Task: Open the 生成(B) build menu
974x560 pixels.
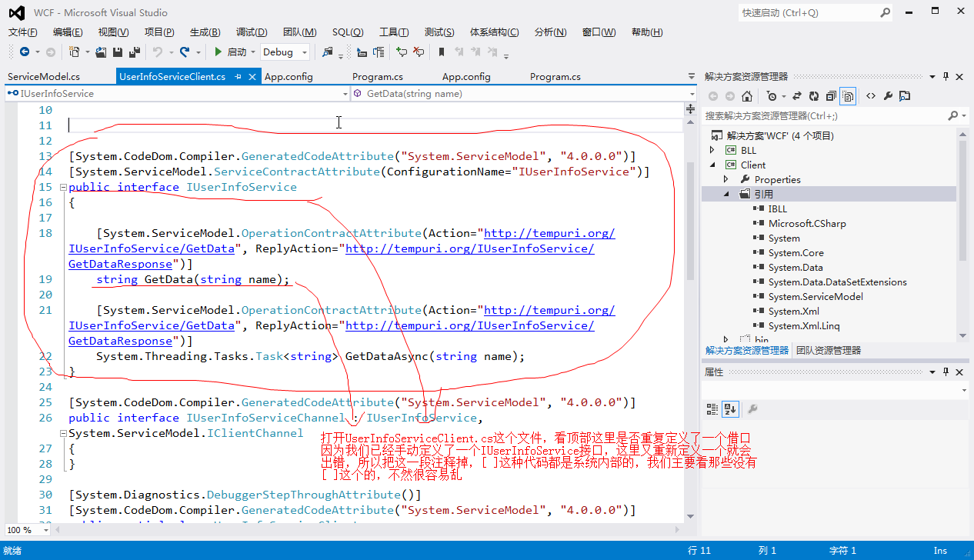Action: point(205,32)
